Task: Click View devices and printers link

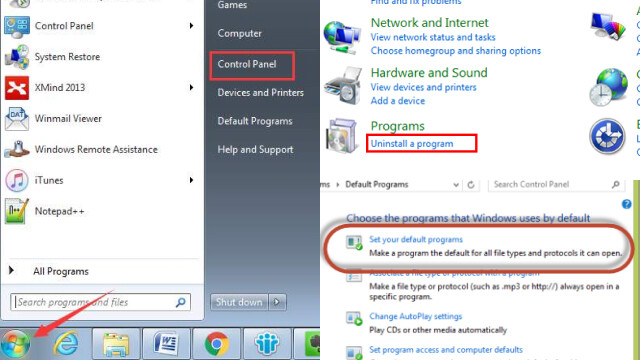Action: (x=423, y=87)
